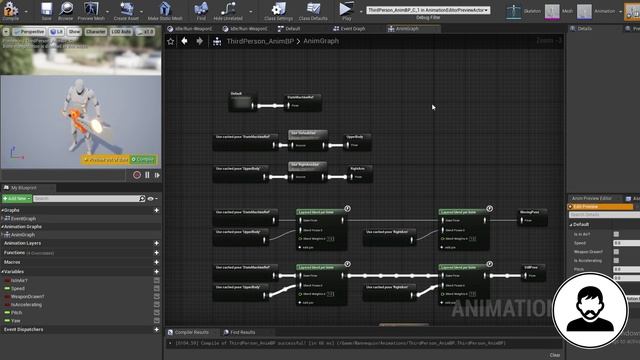Viewport: 640px width, 360px height.
Task: Click the viewport Character button
Action: [96, 31]
